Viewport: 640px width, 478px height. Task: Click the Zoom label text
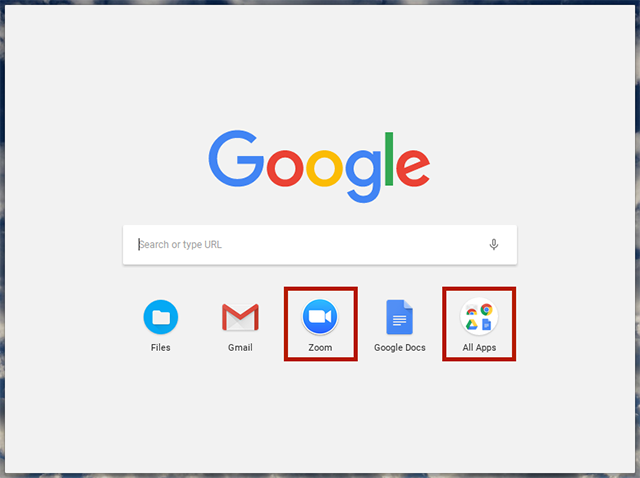(320, 347)
